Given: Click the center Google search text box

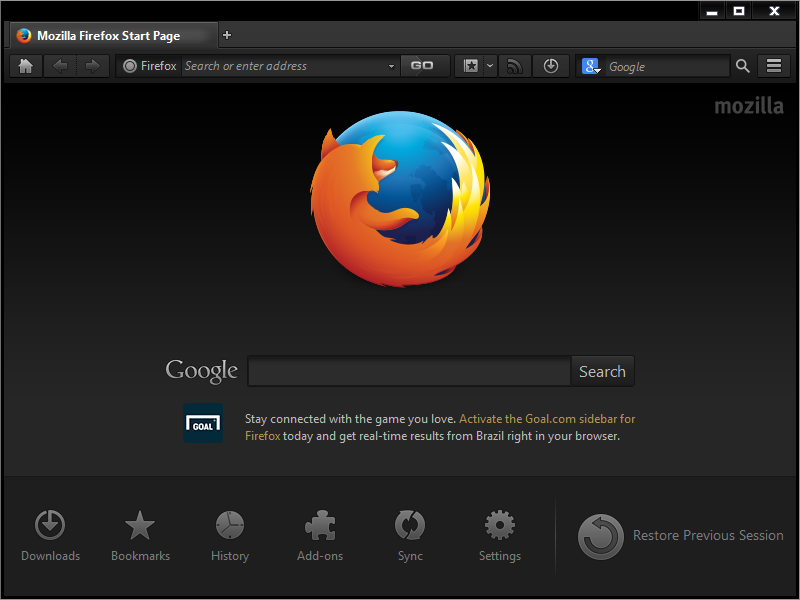Looking at the screenshot, I should [x=409, y=371].
